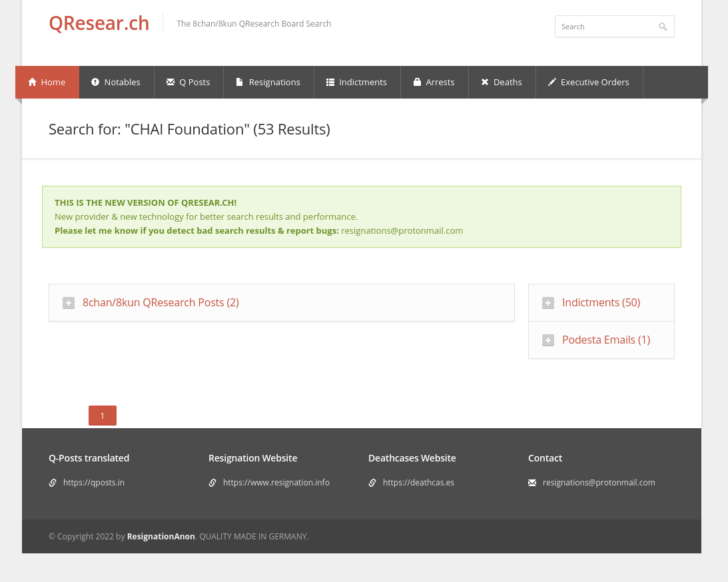Click the Q Posts envelope icon
Viewport: 728px width, 582px height.
click(171, 82)
